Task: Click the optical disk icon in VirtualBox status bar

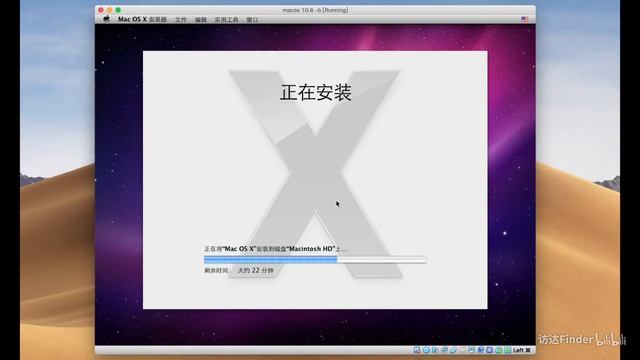Action: (426, 350)
